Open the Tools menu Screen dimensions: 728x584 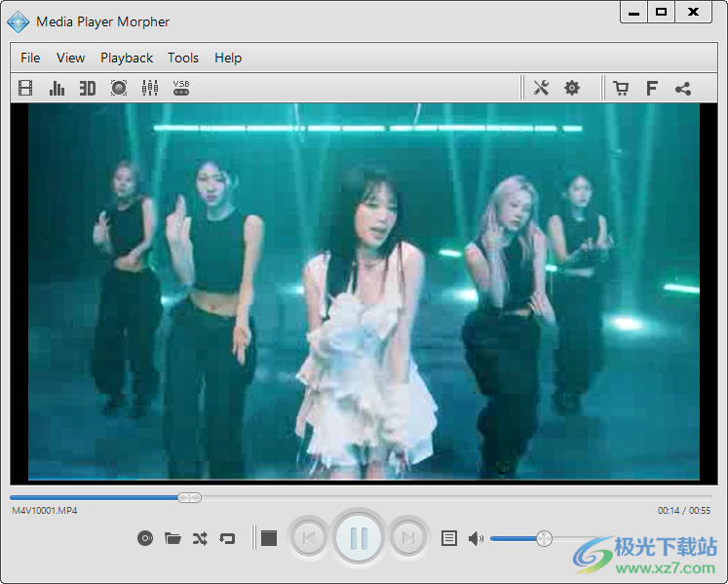click(183, 58)
